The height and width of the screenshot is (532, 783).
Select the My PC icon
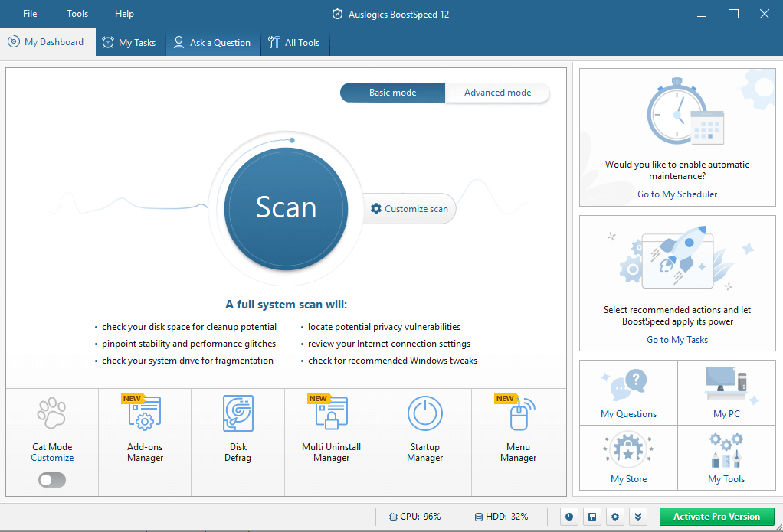pos(726,392)
